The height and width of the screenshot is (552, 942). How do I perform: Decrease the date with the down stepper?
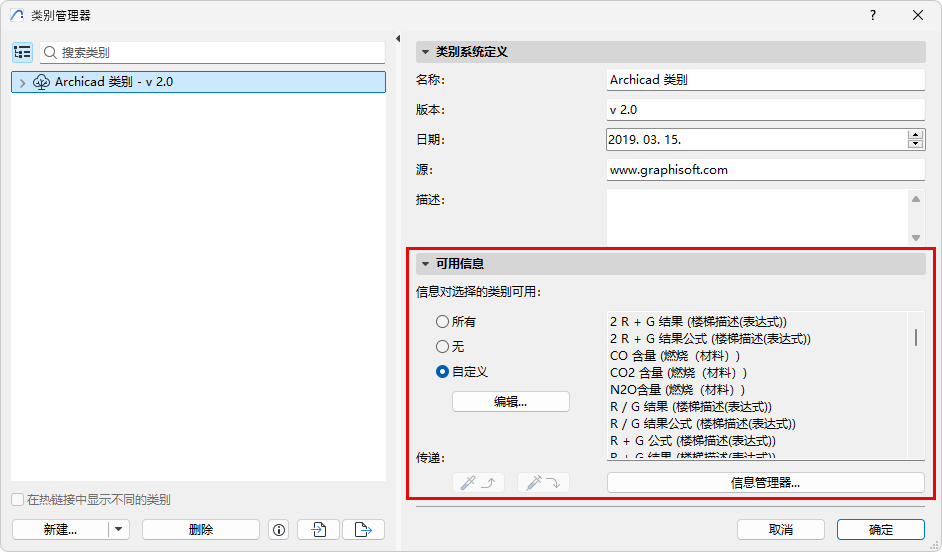click(916, 144)
